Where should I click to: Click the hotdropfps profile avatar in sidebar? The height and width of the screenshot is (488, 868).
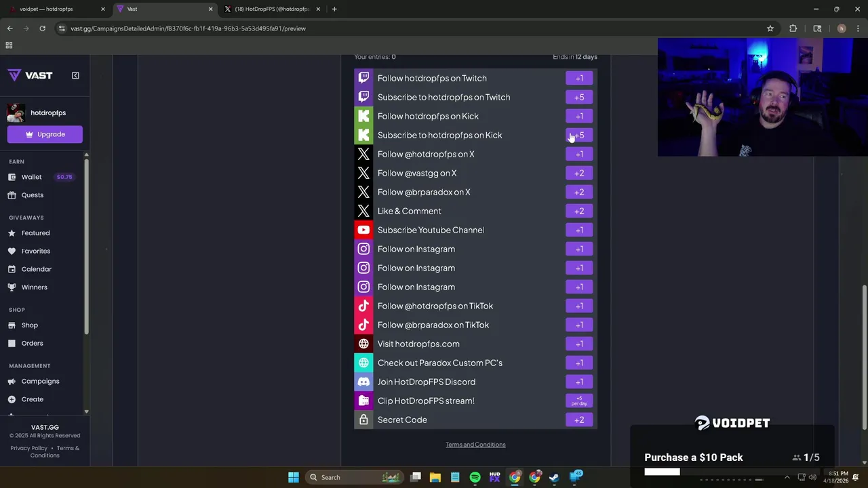pos(16,113)
